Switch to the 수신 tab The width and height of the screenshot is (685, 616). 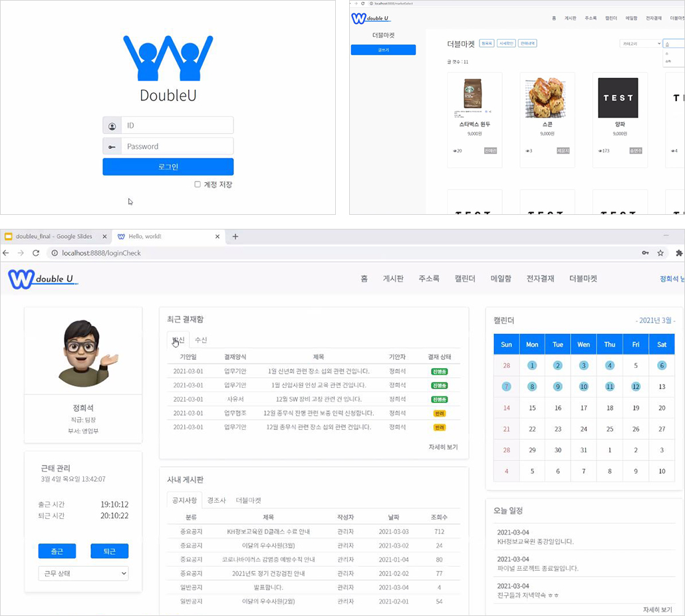201,340
